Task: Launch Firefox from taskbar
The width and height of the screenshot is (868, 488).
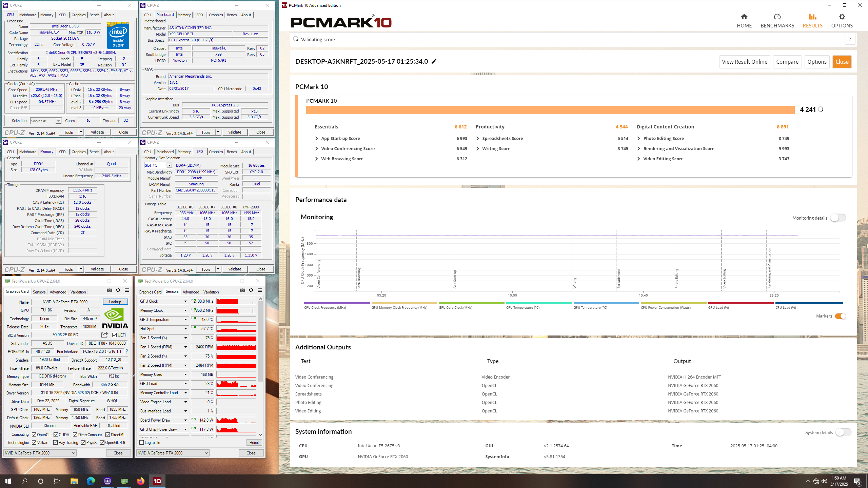Action: pos(141,481)
